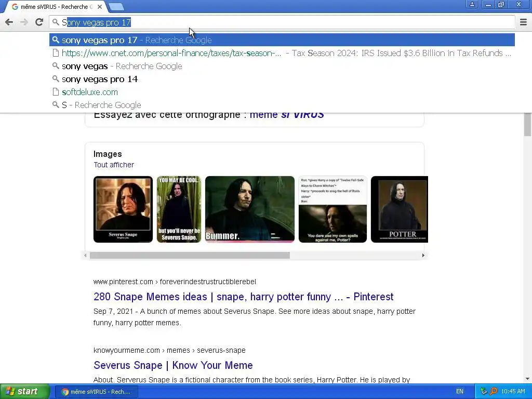Click the page vertical scrollbar thumb

(527, 125)
